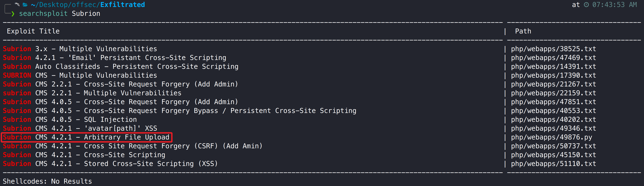This screenshot has width=644, height=186.
Task: Select the Subrion 3.x Multiple Vulnerabilities row
Action: [x=80, y=49]
